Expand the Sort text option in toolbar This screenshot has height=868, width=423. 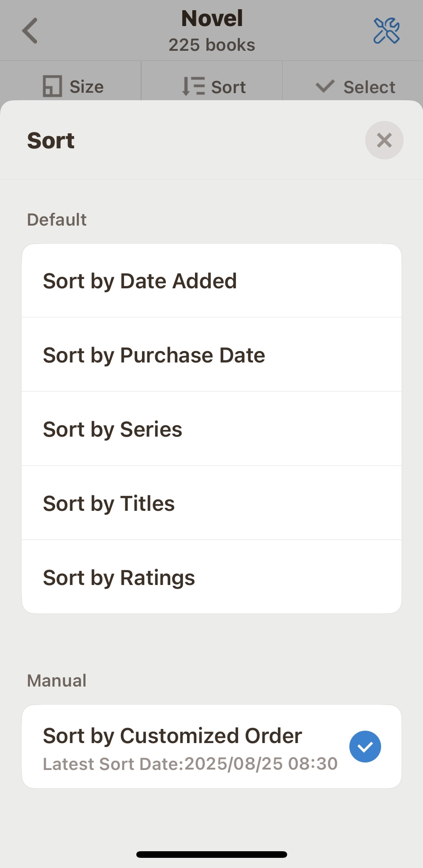coord(228,87)
